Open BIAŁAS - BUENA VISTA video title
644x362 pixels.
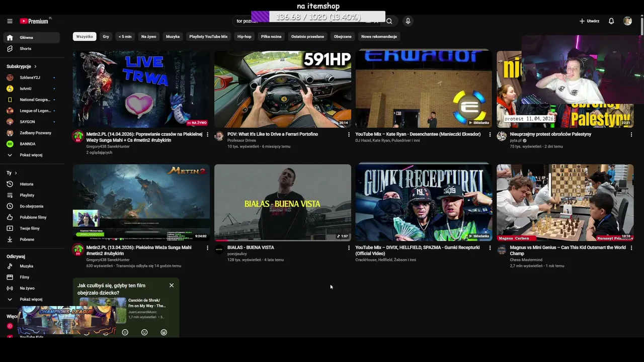pos(251,247)
